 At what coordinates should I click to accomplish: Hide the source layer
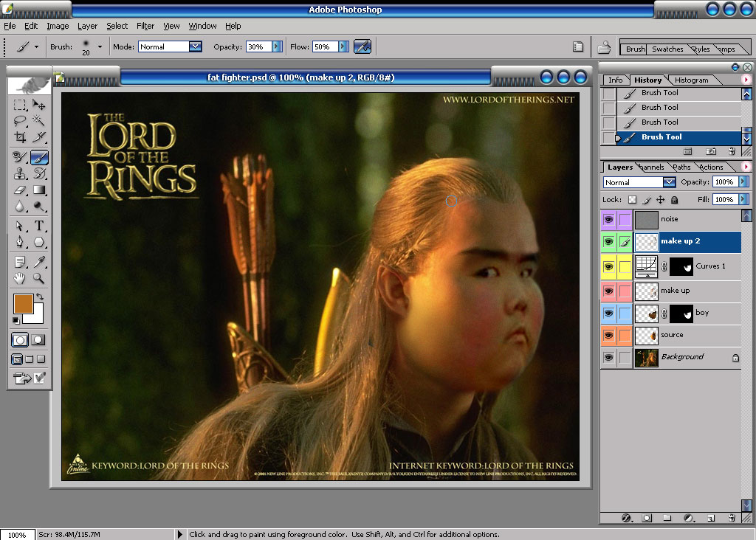tap(608, 335)
